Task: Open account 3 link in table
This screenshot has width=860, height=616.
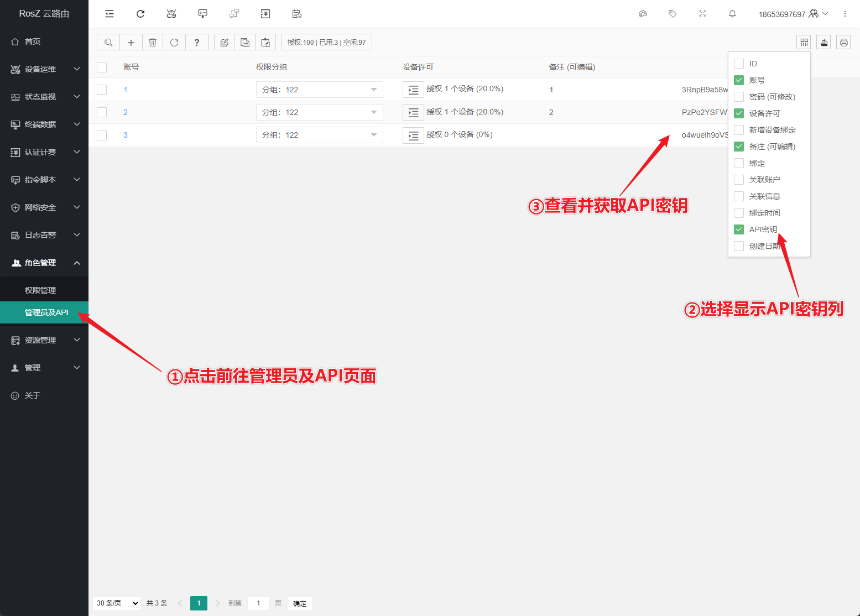Action: coord(126,134)
